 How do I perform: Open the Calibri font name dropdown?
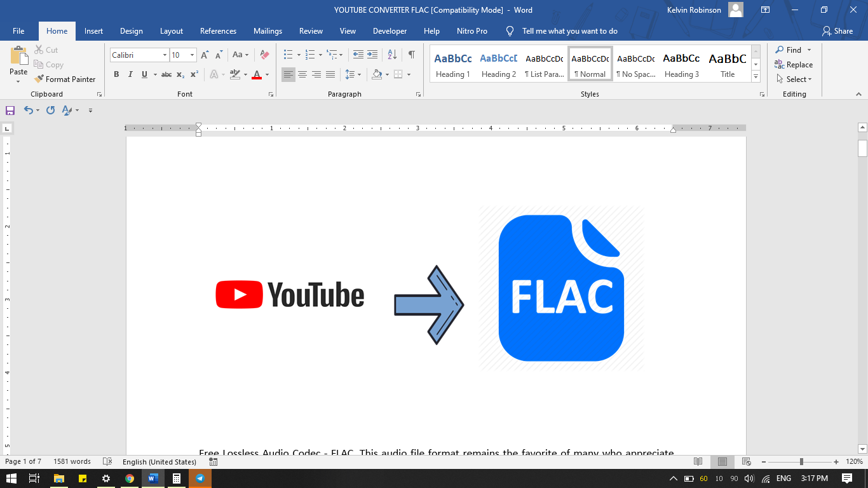[165, 55]
